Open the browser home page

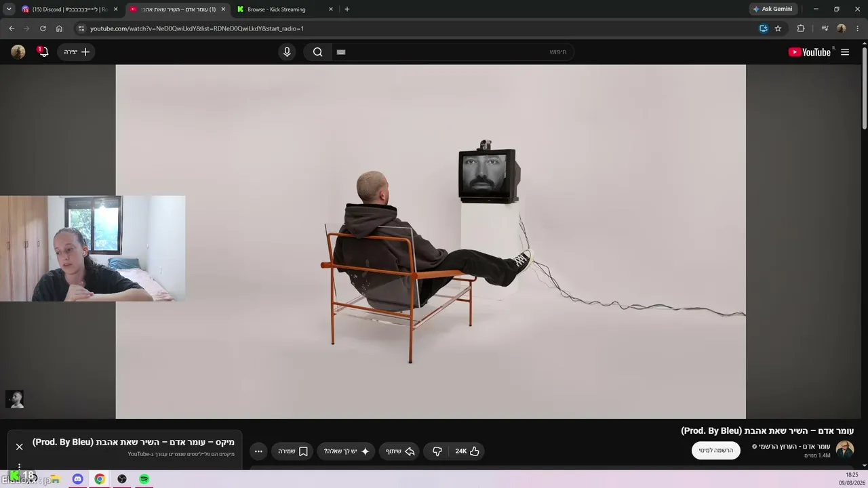pos(59,28)
